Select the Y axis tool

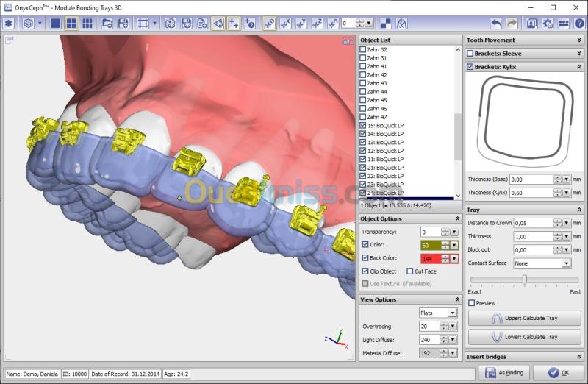[x=301, y=24]
